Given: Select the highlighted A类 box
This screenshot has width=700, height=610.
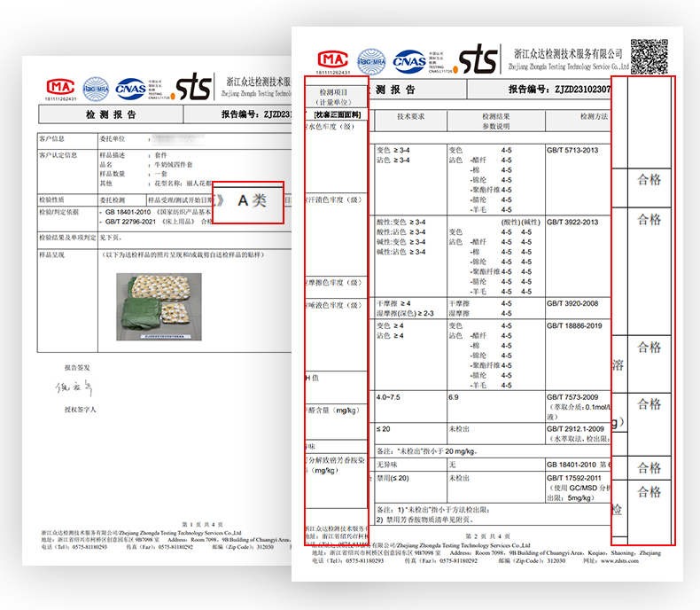Looking at the screenshot, I should pos(250,201).
